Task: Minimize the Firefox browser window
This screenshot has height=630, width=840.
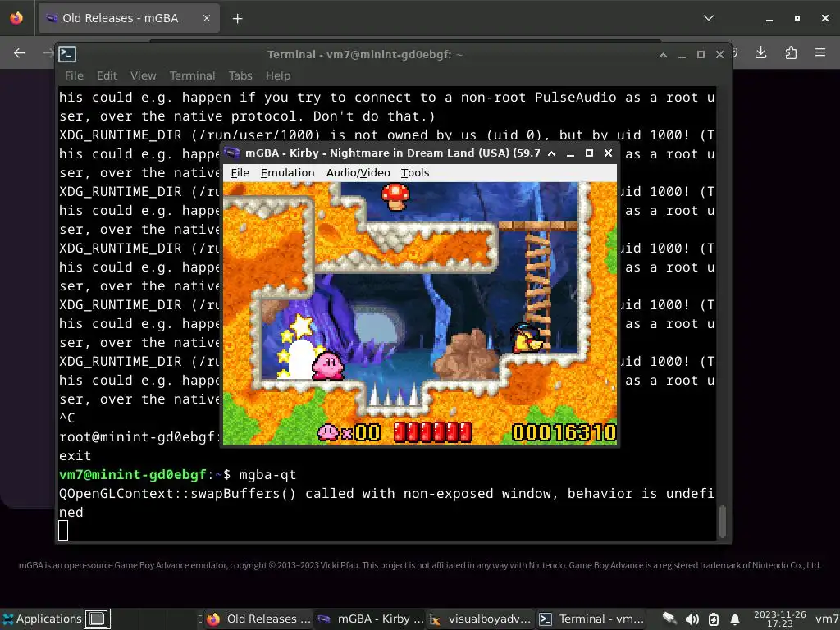Action: (769, 18)
